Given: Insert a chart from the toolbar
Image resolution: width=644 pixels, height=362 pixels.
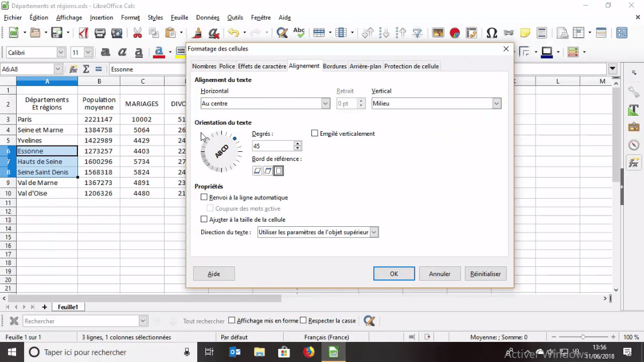Looking at the screenshot, I should click(454, 33).
